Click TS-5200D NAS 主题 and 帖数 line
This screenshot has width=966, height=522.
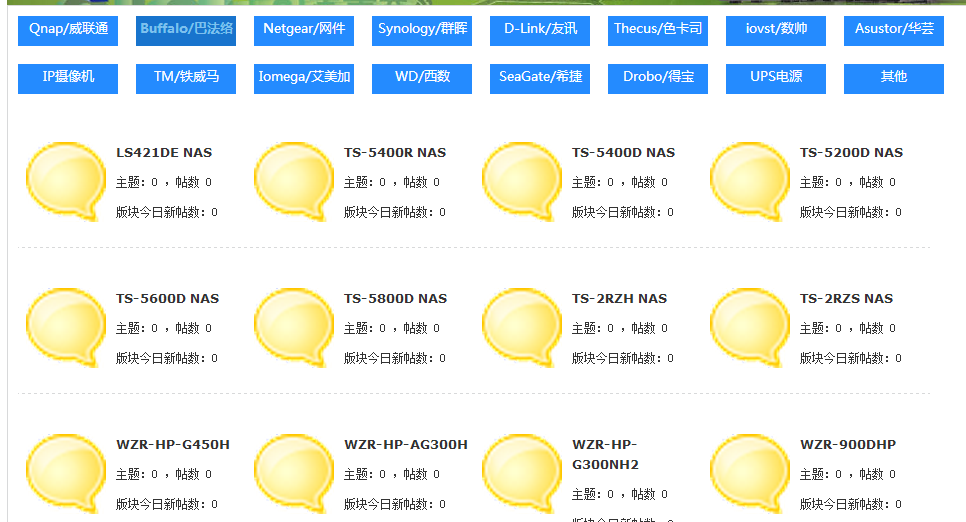(848, 182)
